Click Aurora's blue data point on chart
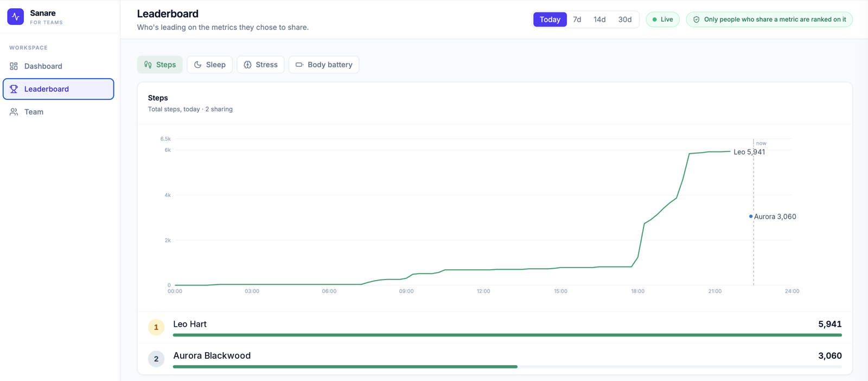Screen dimensions: 868x381 click(751, 217)
